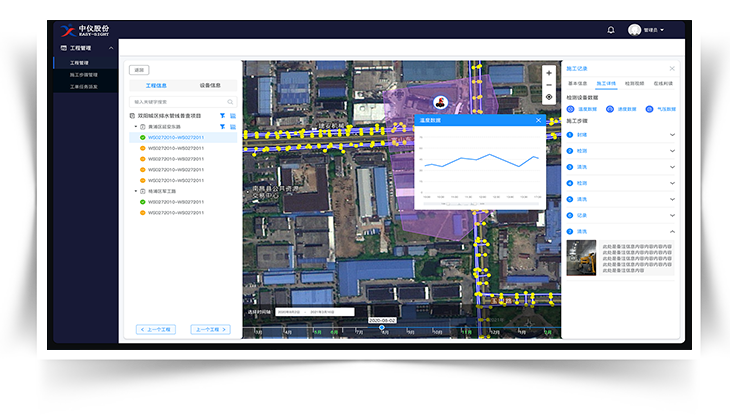Toggle the 气压数据 device data option
The width and height of the screenshot is (730, 415).
[x=649, y=108]
